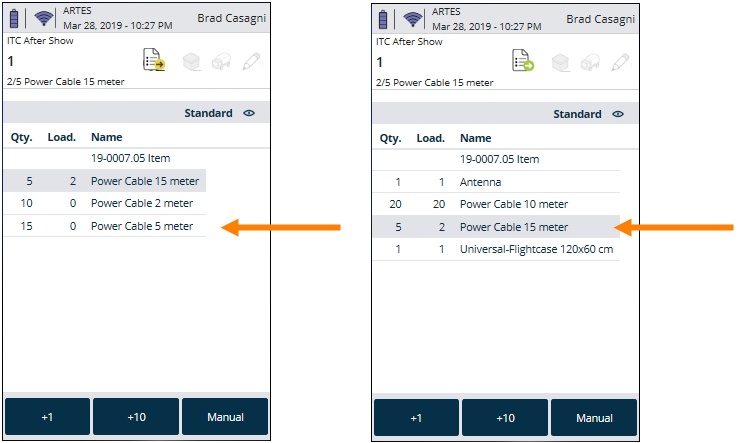Click pencil edit icon in right scanner screen
Viewport: 745px width, 443px height.
tap(620, 61)
